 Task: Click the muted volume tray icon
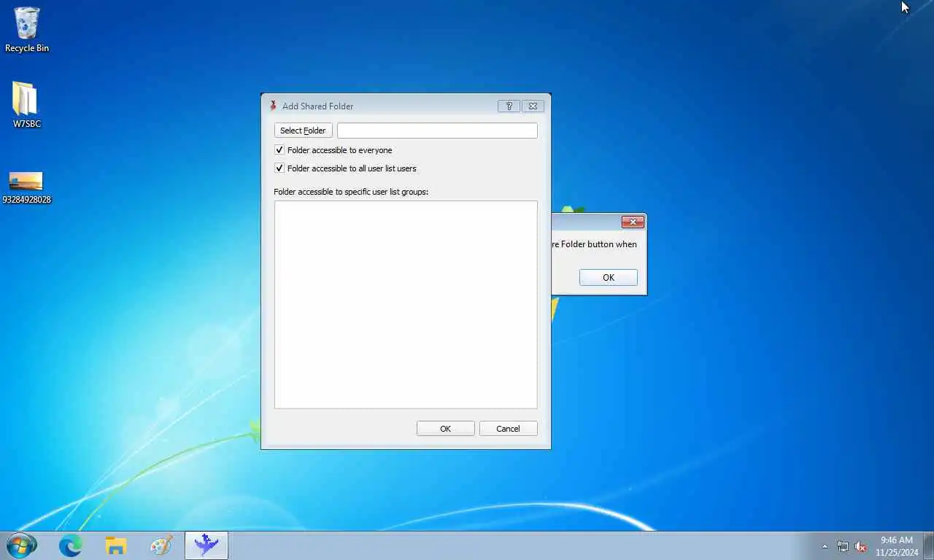(860, 546)
